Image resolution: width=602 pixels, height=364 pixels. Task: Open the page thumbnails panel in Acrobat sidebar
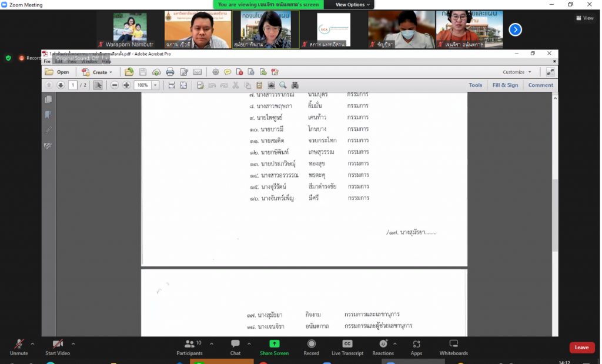(x=48, y=99)
